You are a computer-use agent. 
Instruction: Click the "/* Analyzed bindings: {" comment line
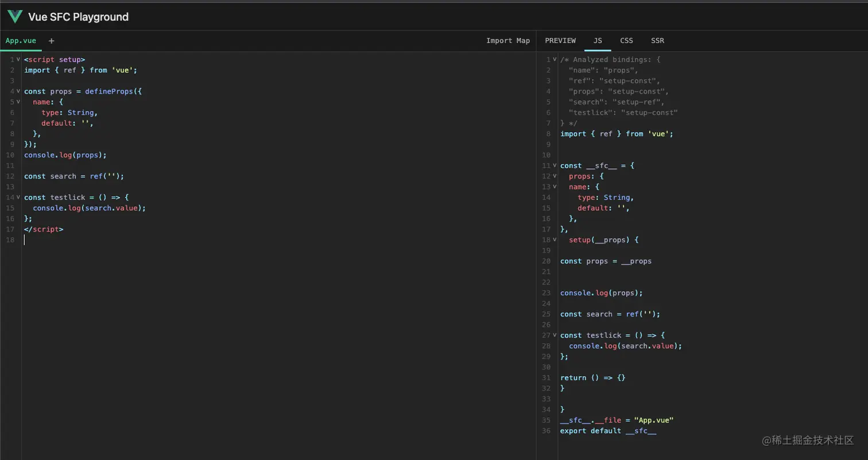(x=611, y=59)
